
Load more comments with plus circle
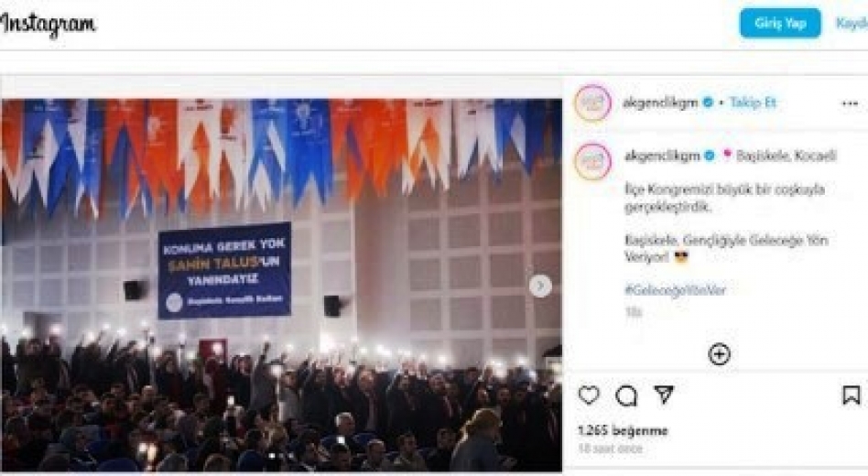point(719,354)
